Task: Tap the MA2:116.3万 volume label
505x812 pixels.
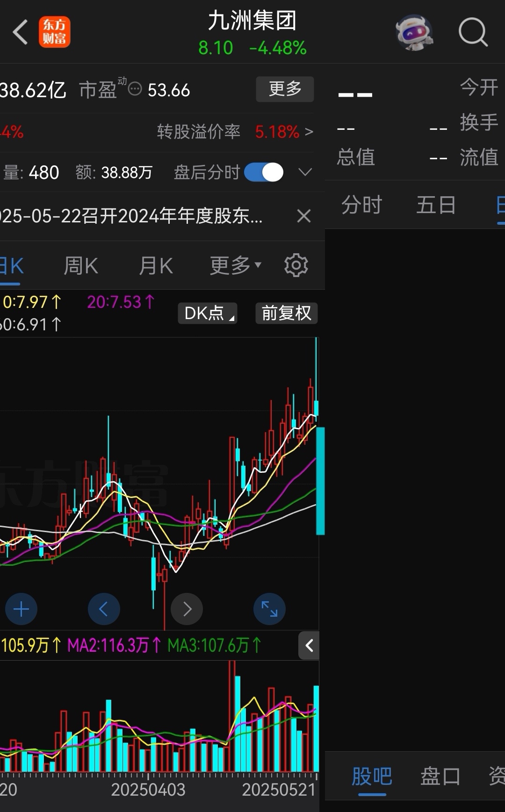Action: coord(114,646)
